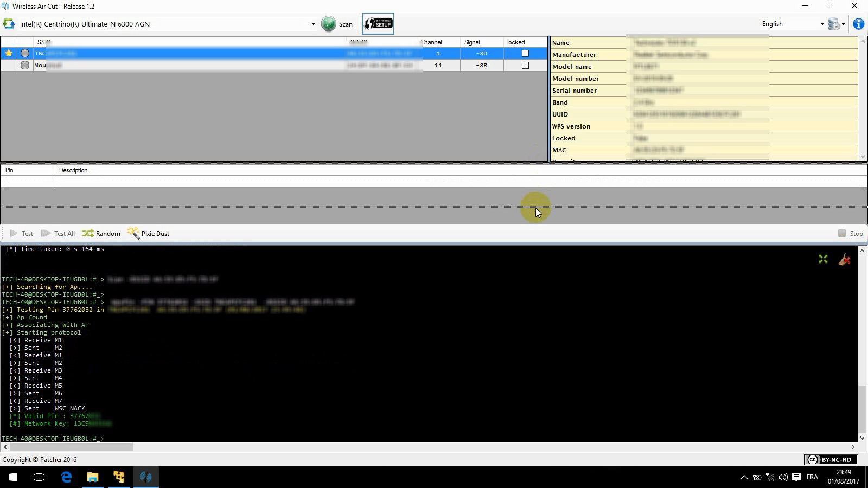Expand the console with green arrows icon
Viewport: 868px width, 488px height.
823,259
